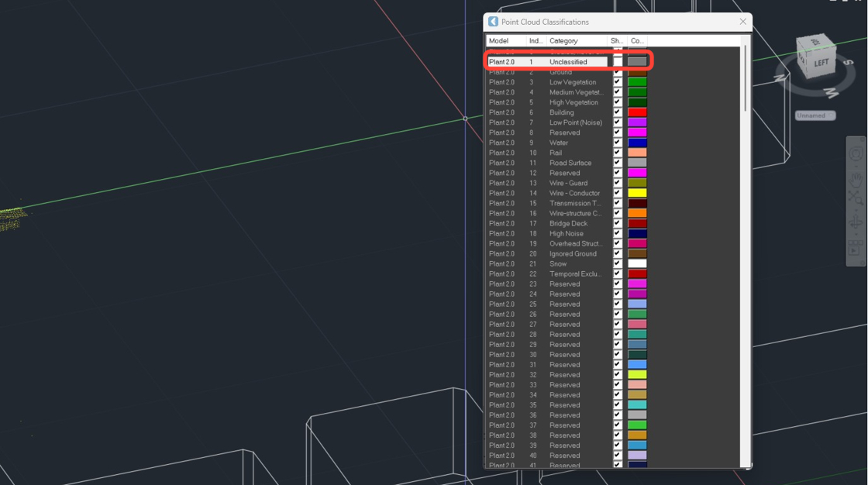Image resolution: width=868 pixels, height=485 pixels.
Task: Open the purple swatch for Low Point (Noise)
Action: [637, 122]
